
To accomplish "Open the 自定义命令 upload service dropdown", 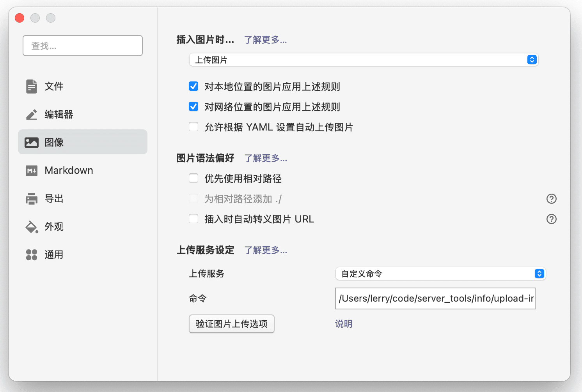I will pyautogui.click(x=440, y=274).
